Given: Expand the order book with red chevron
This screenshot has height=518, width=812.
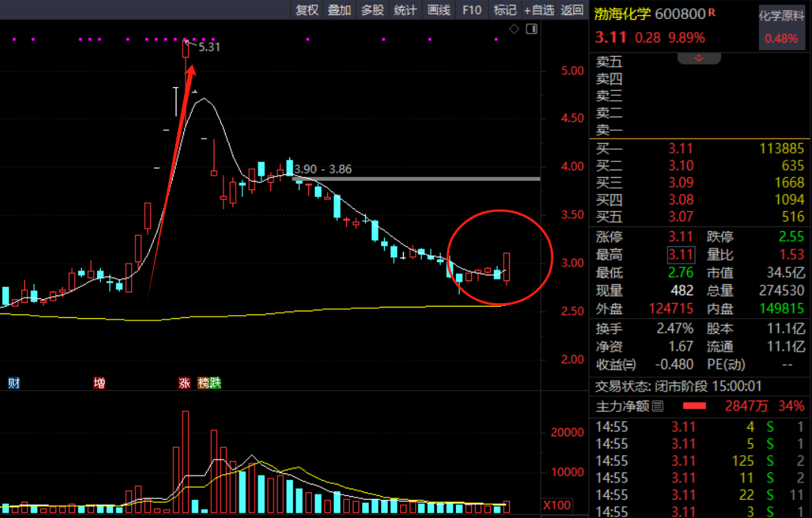Looking at the screenshot, I should [x=698, y=58].
